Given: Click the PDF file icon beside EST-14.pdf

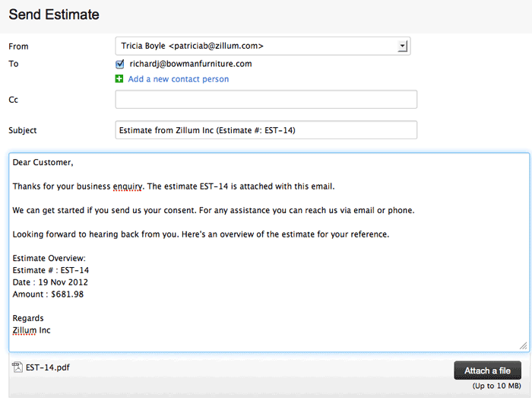Looking at the screenshot, I should [x=17, y=368].
